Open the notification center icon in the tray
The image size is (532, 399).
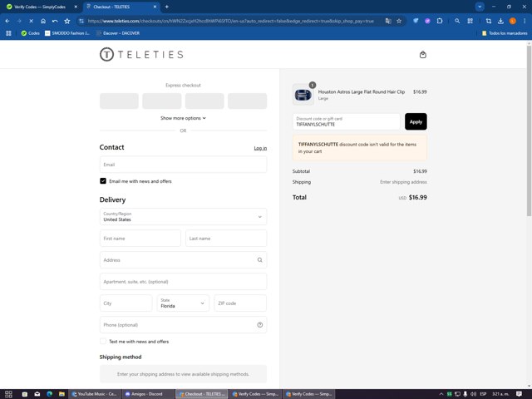pyautogui.click(x=519, y=394)
